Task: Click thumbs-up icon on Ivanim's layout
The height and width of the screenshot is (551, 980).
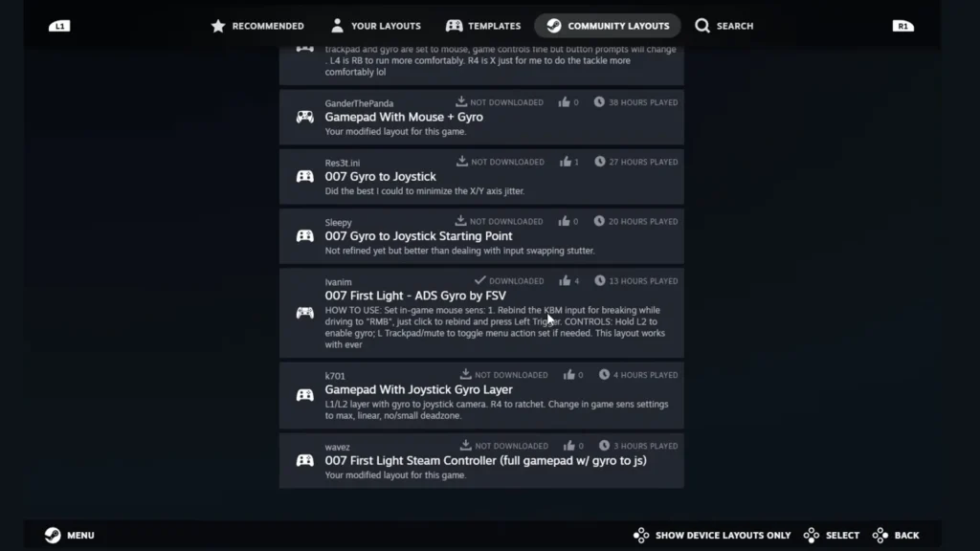Action: pyautogui.click(x=565, y=280)
